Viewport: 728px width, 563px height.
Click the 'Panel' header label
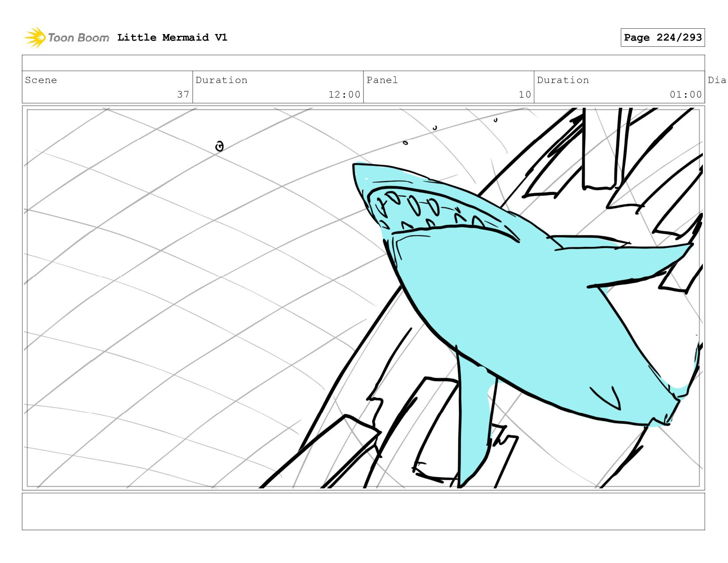382,80
